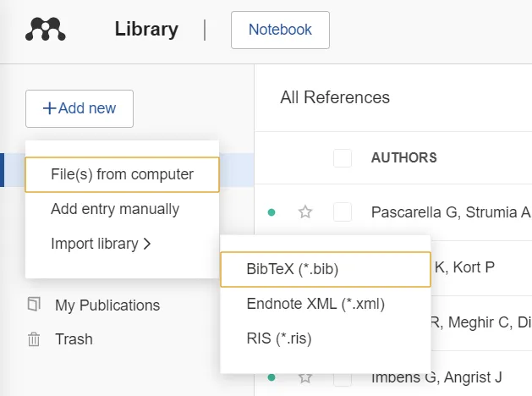Click green unread dot beside Pascarella reference
532x396 pixels.
click(271, 212)
